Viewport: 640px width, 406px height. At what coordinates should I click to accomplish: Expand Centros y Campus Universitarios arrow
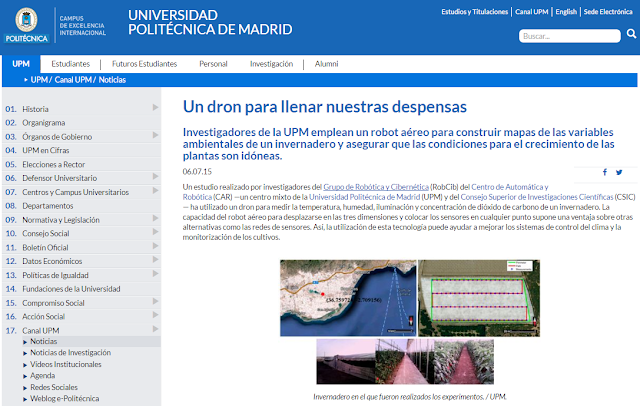(x=155, y=191)
